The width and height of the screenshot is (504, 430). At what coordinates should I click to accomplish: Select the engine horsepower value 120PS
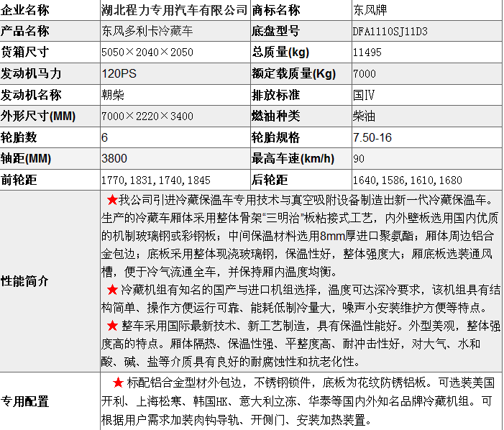[119, 73]
